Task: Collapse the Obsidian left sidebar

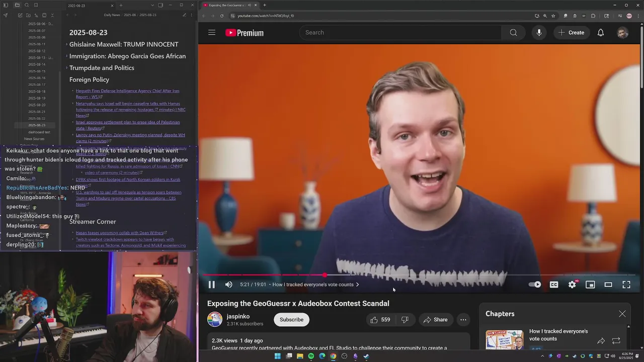Action: pyautogui.click(x=7, y=5)
